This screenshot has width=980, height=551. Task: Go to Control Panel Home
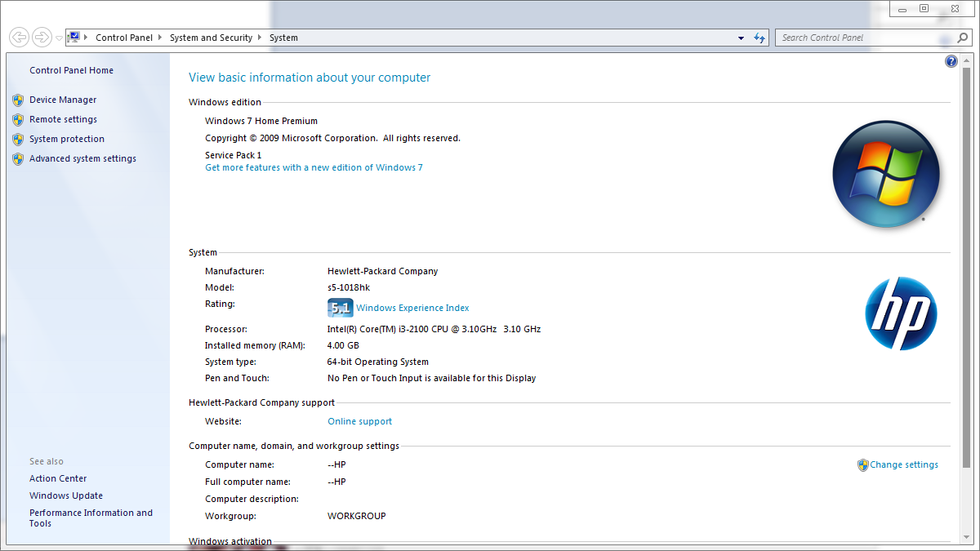(x=72, y=70)
